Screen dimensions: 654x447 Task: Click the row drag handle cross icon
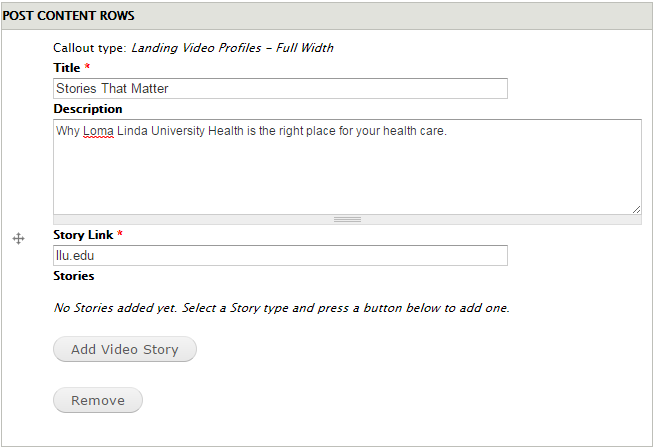tap(18, 239)
